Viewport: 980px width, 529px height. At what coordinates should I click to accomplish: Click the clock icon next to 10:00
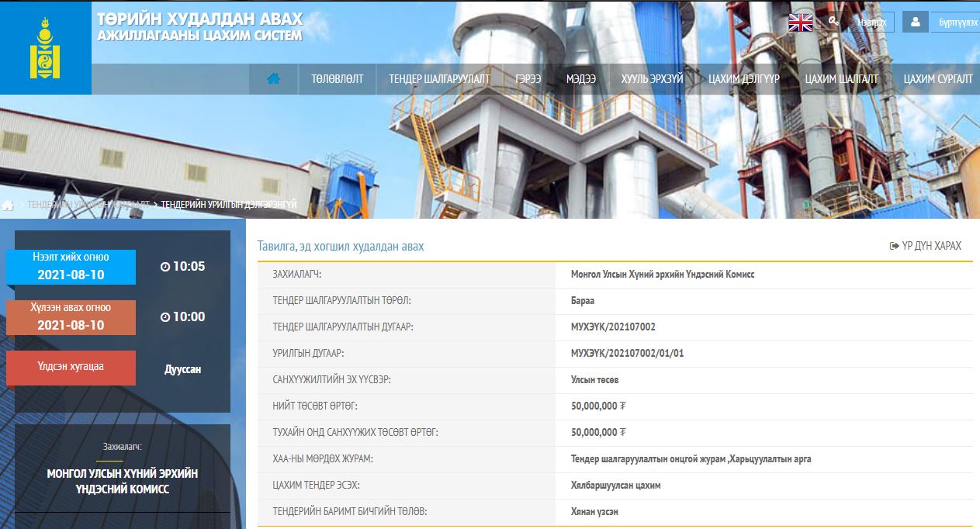[x=164, y=317]
